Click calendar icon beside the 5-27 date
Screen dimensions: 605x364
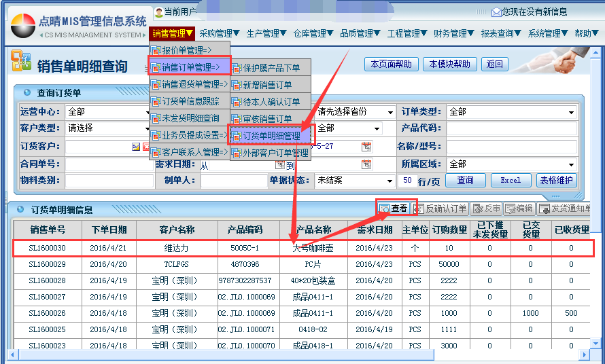click(x=366, y=146)
